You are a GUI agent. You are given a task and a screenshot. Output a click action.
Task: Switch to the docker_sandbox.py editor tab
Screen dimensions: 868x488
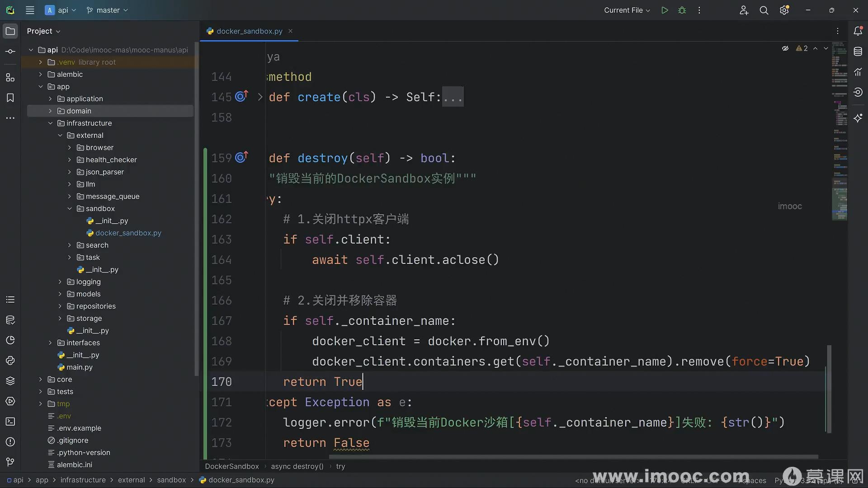tap(249, 31)
